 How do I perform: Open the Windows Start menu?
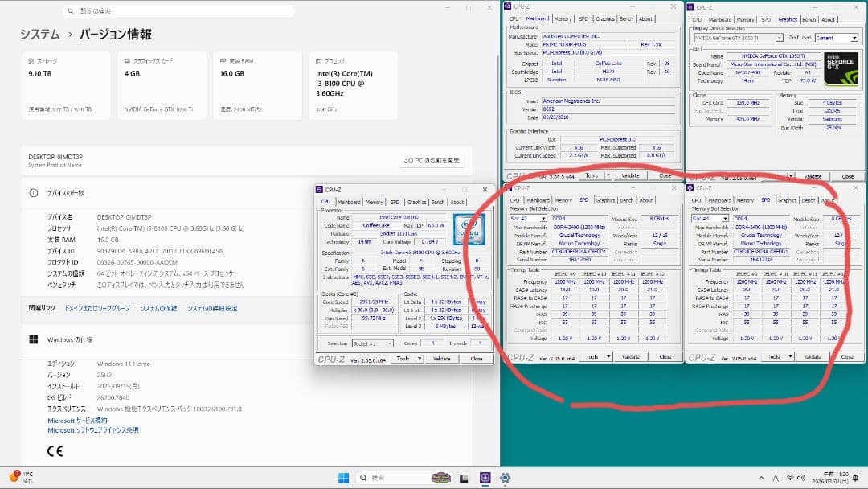344,478
